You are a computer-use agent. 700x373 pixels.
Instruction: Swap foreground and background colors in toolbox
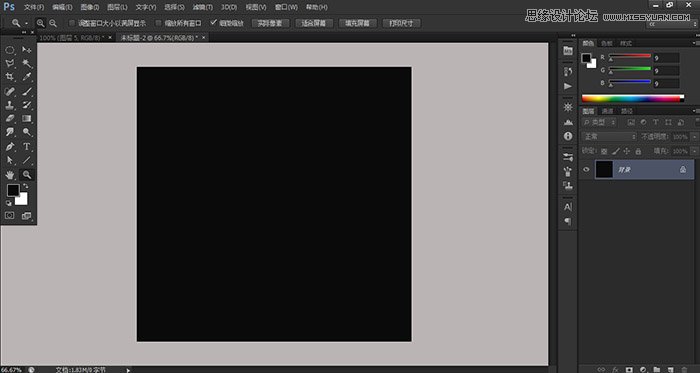[26, 186]
